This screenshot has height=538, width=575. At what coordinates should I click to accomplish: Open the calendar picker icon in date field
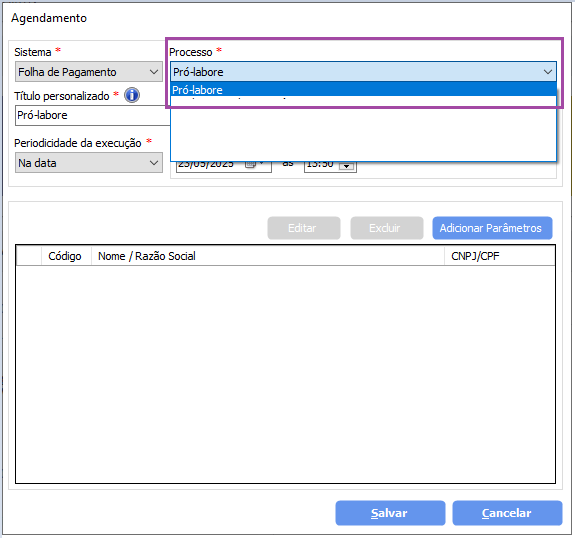click(x=250, y=165)
